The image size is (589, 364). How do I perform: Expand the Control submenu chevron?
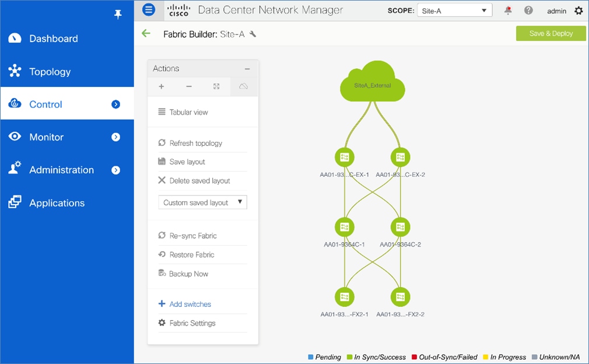pyautogui.click(x=115, y=104)
